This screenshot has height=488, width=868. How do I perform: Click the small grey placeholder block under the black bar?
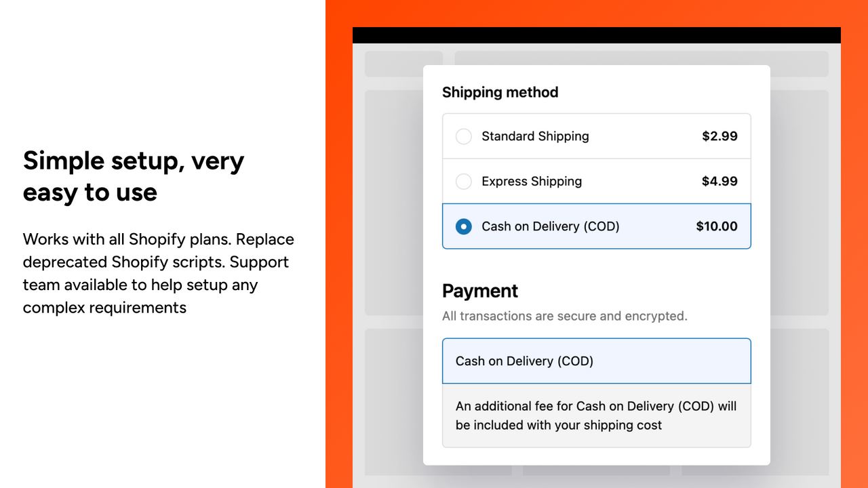[x=403, y=64]
